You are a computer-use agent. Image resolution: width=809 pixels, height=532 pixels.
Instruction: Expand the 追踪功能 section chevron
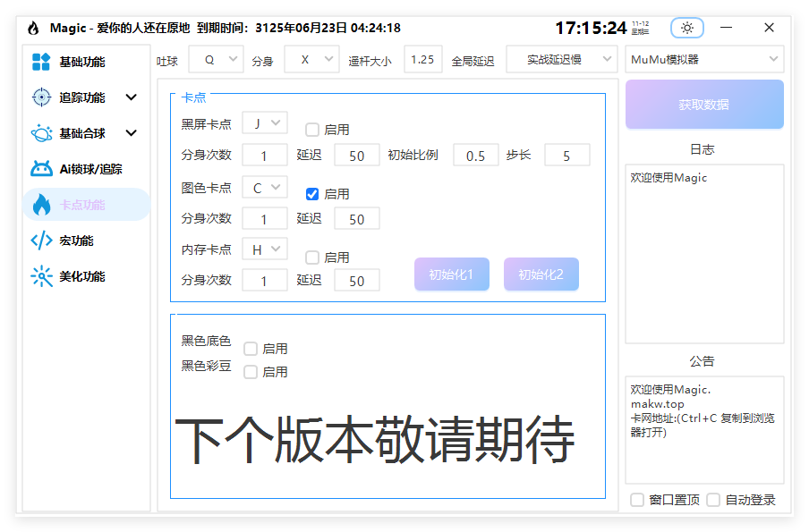pyautogui.click(x=131, y=97)
